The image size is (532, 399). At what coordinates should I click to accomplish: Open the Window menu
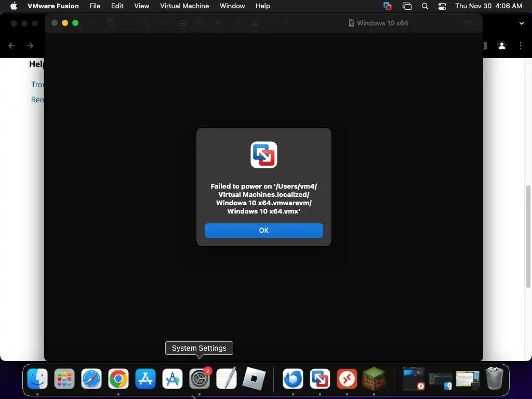coord(232,6)
